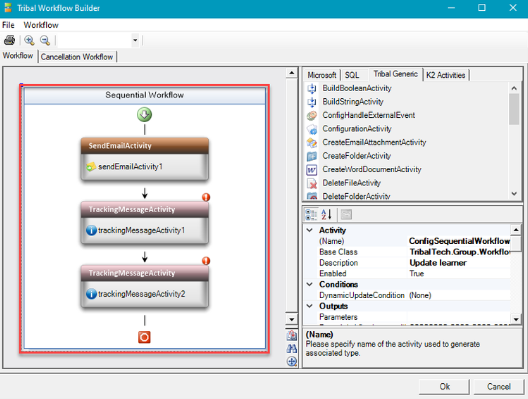
Task: Select the CreateWordDocumentActivity icon
Action: (x=311, y=170)
